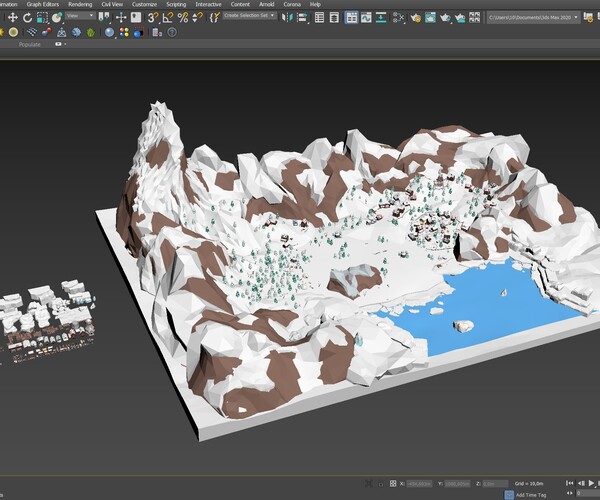Open Material Editor flyout icon
The width and height of the screenshot is (600, 500).
click(398, 18)
